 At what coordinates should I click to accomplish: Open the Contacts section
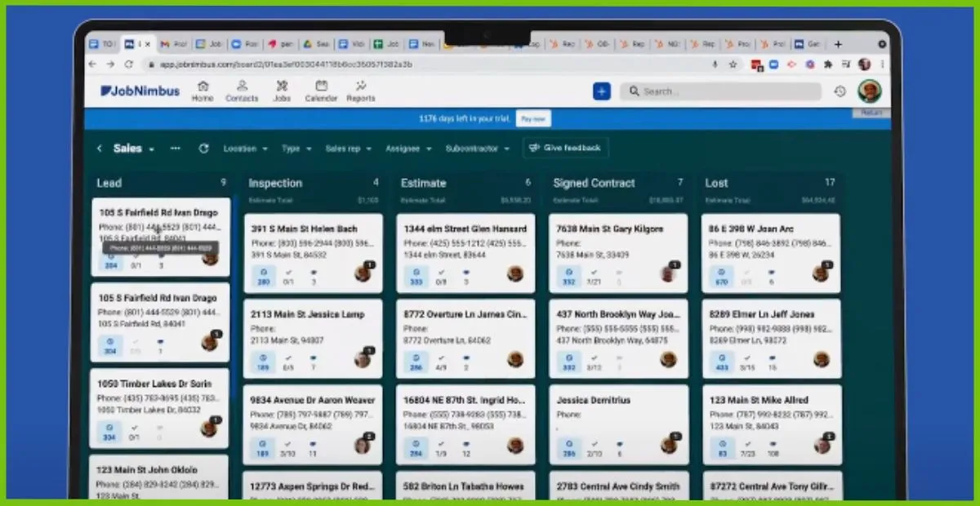(x=242, y=91)
